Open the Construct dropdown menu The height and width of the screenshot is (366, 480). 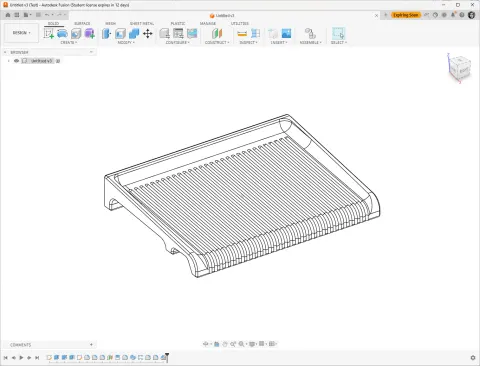coord(217,43)
